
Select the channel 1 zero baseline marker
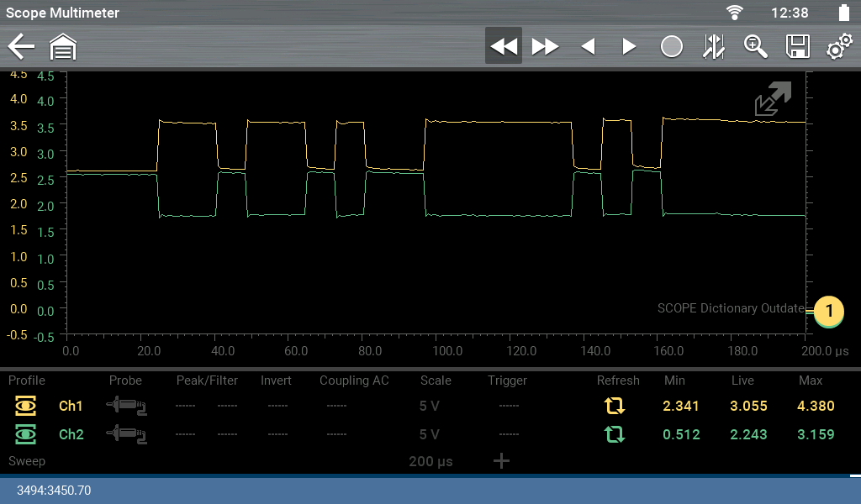pyautogui.click(x=828, y=311)
